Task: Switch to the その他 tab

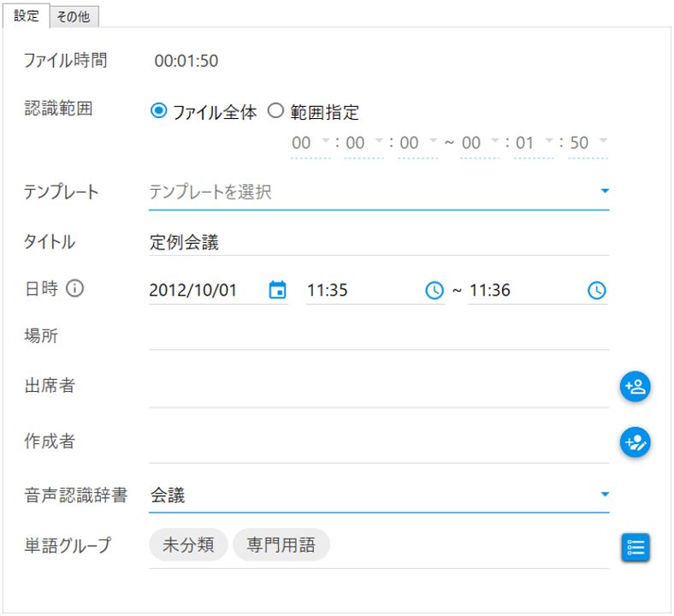Action: (74, 17)
